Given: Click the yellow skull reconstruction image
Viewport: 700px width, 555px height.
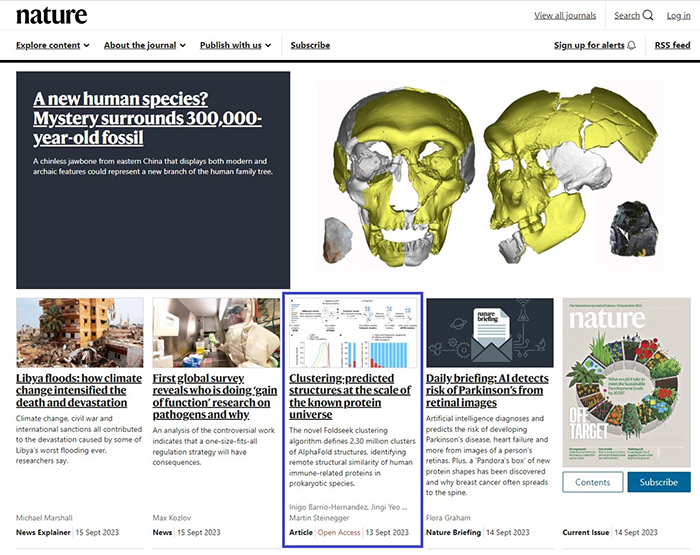Looking at the screenshot, I should tap(491, 175).
